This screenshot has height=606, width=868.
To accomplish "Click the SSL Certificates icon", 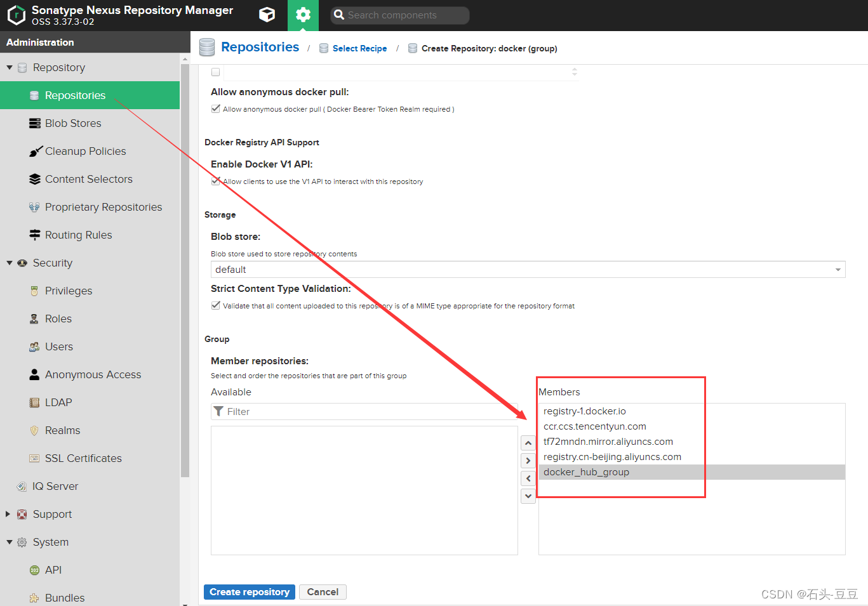I will pos(35,458).
